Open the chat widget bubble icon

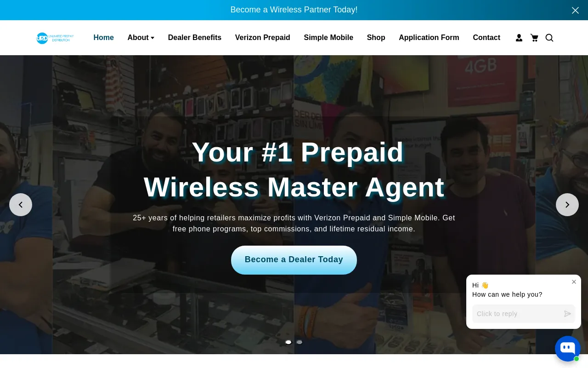(568, 349)
